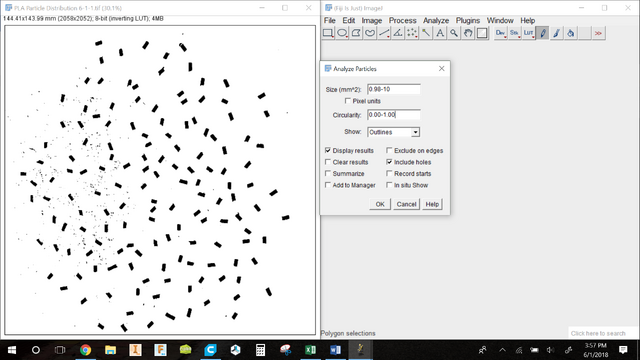The height and width of the screenshot is (360, 640).
Task: Pick the Wand tracing tool
Action: point(426,33)
